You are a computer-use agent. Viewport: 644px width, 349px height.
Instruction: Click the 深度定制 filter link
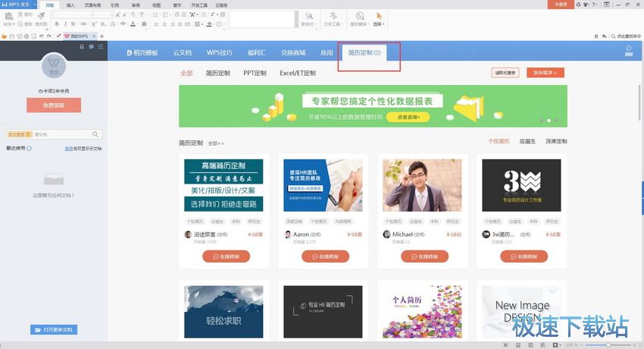pyautogui.click(x=556, y=141)
